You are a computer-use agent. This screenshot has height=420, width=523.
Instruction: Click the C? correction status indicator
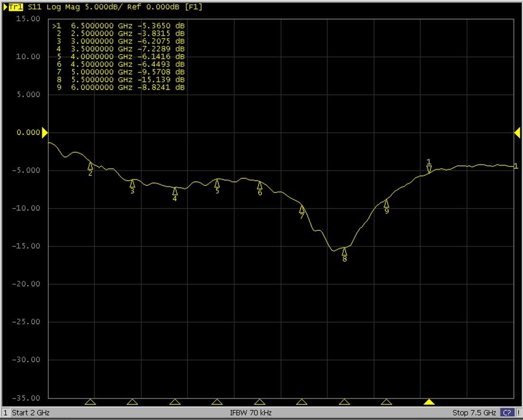pos(507,413)
